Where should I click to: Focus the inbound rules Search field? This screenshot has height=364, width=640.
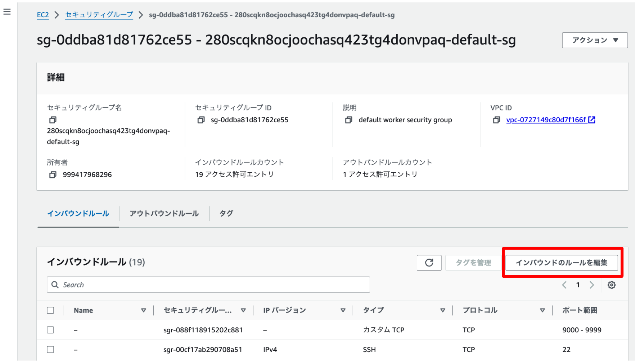(x=208, y=285)
